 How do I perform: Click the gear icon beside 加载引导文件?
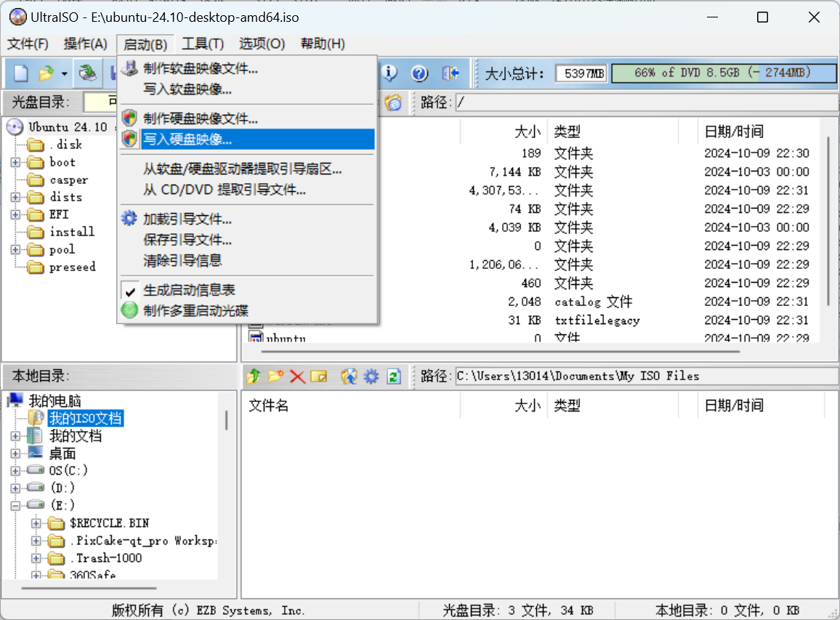(129, 219)
